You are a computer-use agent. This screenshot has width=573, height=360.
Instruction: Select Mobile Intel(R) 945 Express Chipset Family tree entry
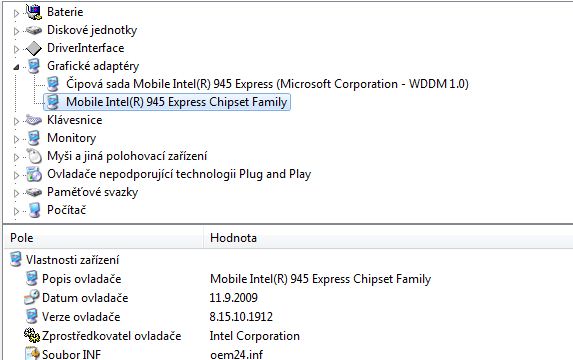click(177, 102)
